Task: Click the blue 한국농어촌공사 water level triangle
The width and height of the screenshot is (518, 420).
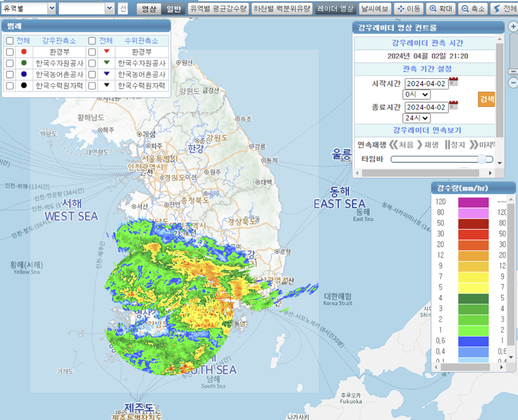Action: (x=106, y=74)
